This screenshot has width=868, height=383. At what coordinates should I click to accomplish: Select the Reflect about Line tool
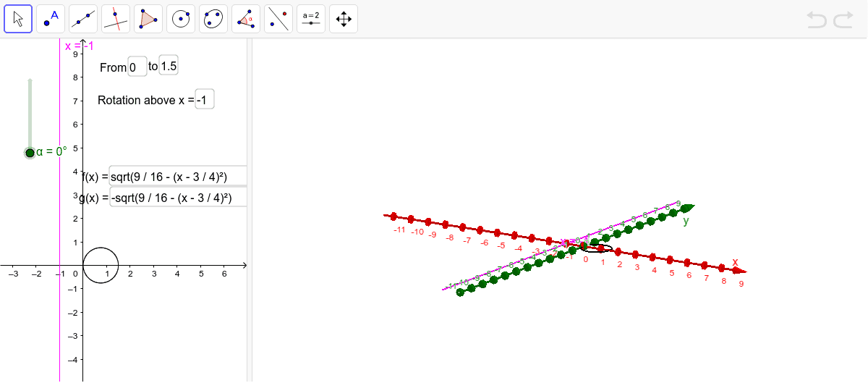(x=278, y=19)
